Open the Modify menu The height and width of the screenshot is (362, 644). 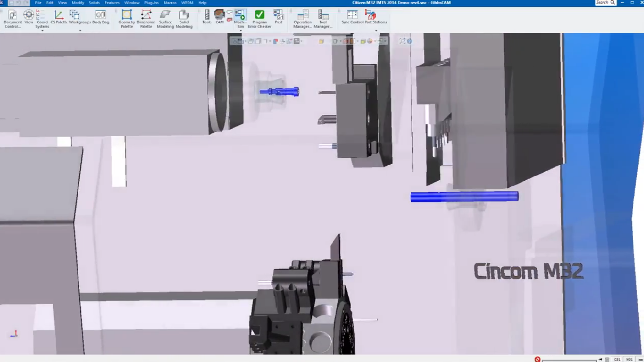[78, 3]
